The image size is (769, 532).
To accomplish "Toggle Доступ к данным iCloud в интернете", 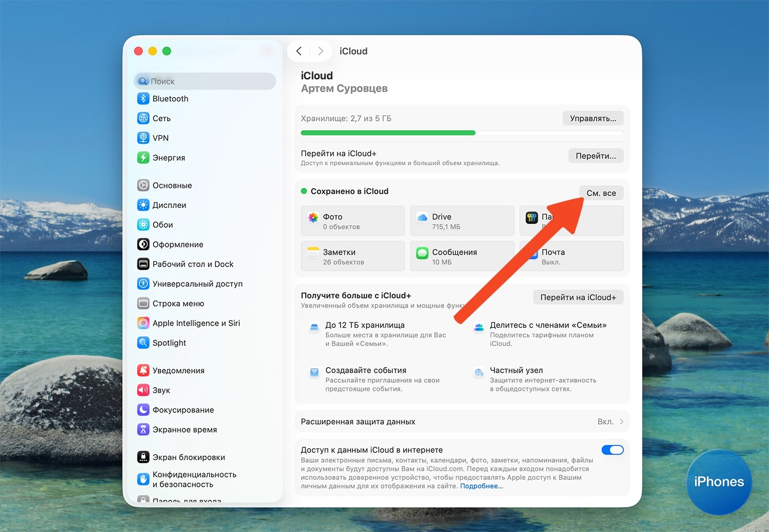I will click(613, 450).
